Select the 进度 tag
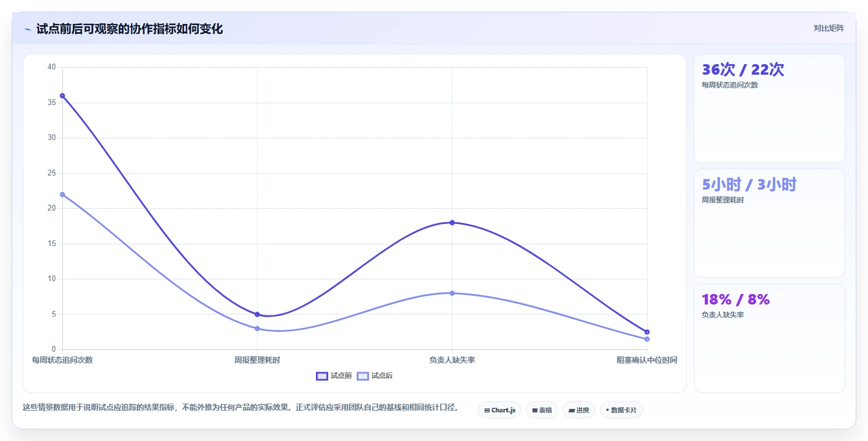The width and height of the screenshot is (868, 441). (x=579, y=410)
